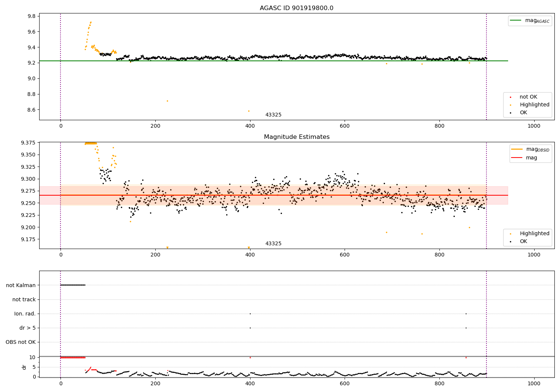
Task: Select 'OK' legend entry in Magnitude Estimates plot
Action: tap(523, 242)
